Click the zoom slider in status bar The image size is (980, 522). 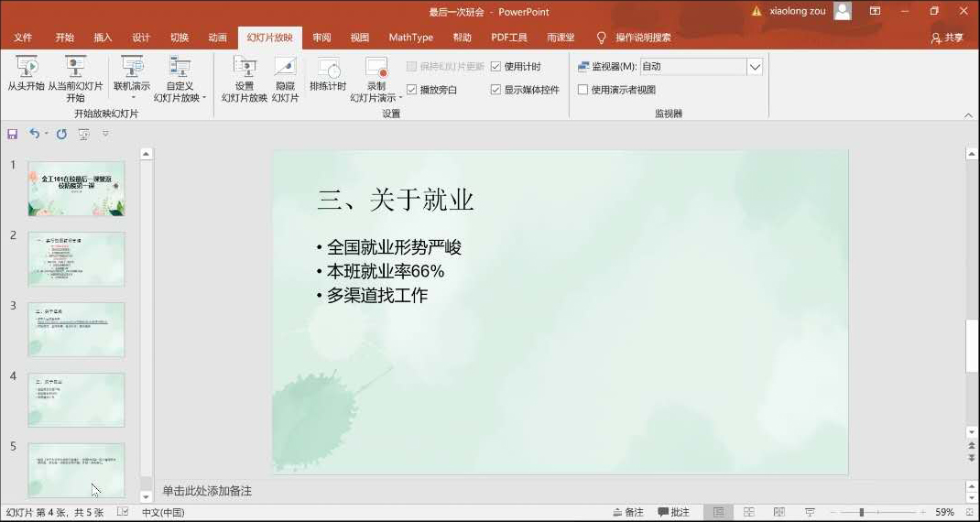(861, 512)
